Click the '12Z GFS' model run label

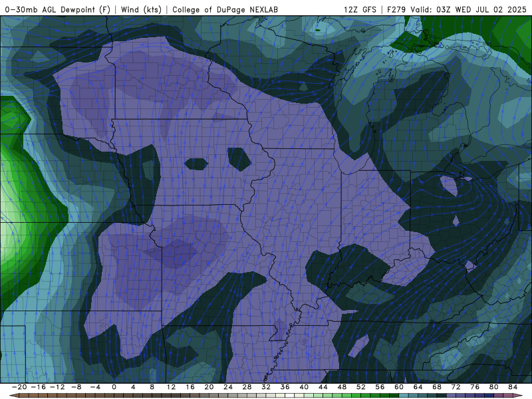coord(360,9)
